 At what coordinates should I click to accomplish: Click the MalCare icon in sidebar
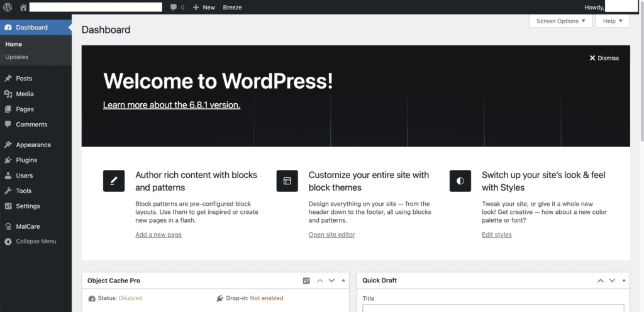click(8, 226)
